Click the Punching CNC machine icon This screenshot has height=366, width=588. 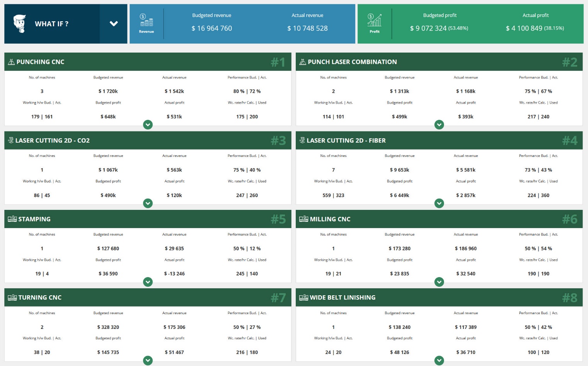(11, 61)
